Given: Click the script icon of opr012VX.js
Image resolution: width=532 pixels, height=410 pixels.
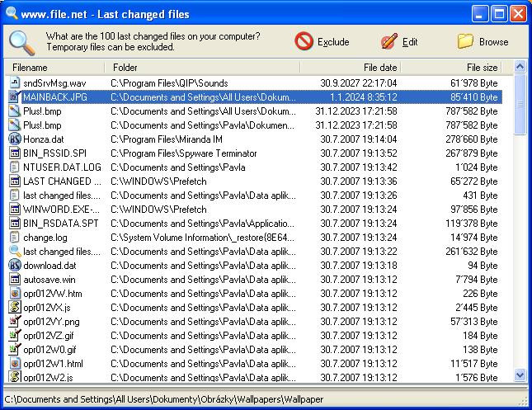Looking at the screenshot, I should [15, 307].
